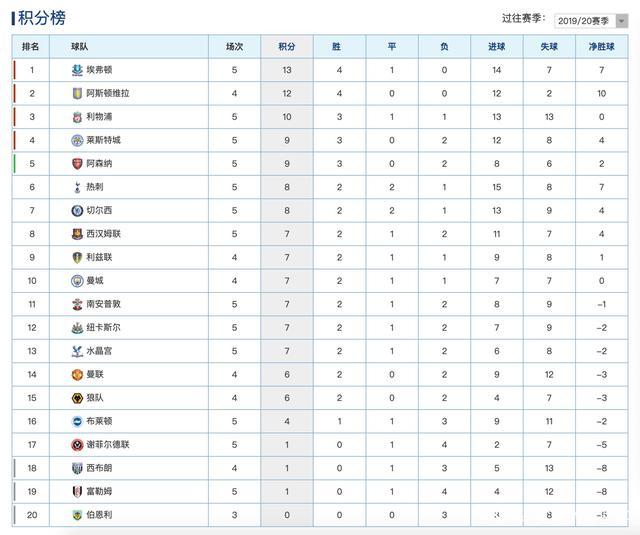The image size is (640, 535).
Task: Click the Tottenham club crest icon
Action: click(x=77, y=187)
